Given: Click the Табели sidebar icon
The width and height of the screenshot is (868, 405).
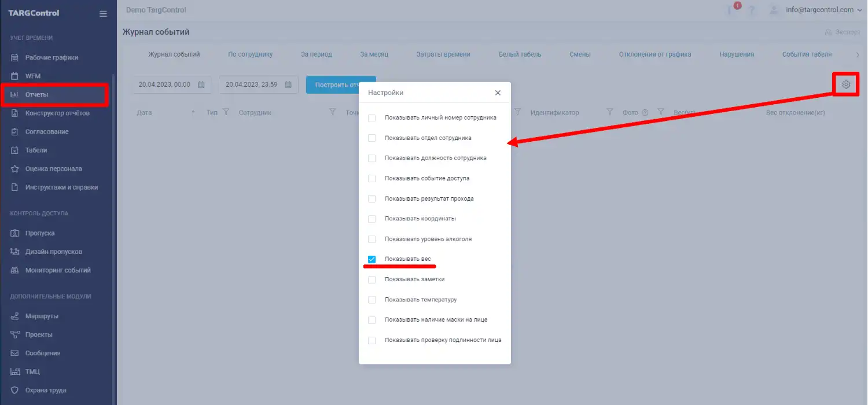Looking at the screenshot, I should [15, 150].
